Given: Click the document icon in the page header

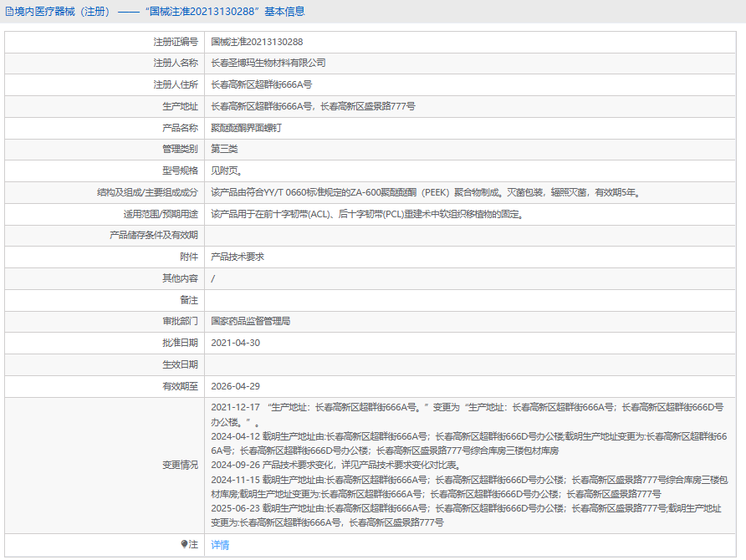Looking at the screenshot, I should [x=9, y=12].
